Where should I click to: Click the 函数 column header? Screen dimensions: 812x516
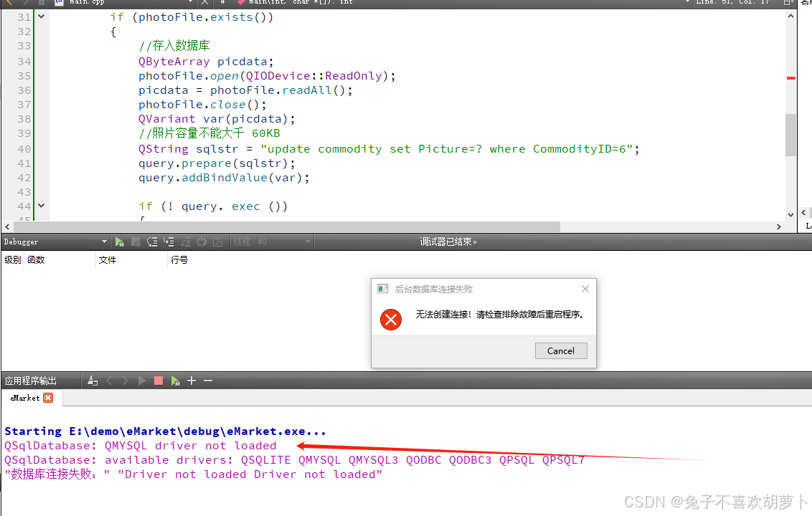37,260
